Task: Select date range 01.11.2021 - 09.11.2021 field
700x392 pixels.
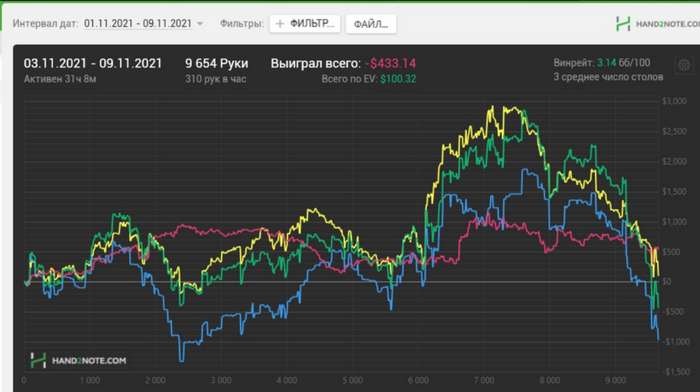Action: 138,24
